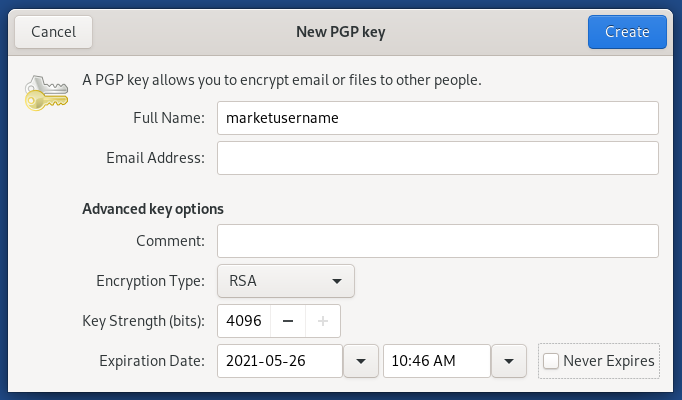Open expiration time dropdown arrow
The width and height of the screenshot is (682, 400).
[509, 361]
